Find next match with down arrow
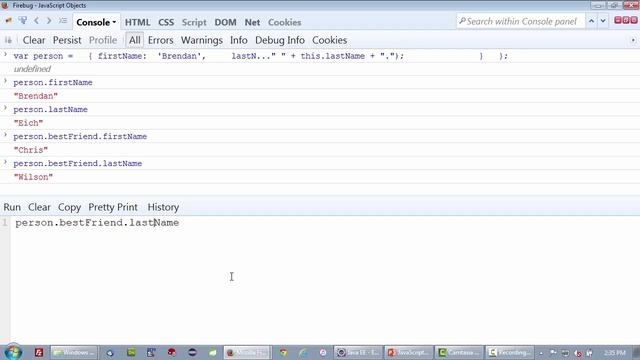 point(603,21)
